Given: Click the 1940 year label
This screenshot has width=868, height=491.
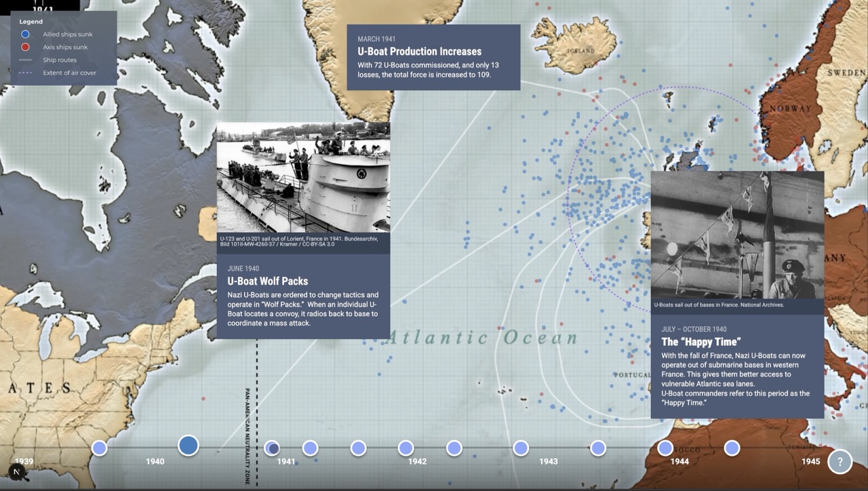Looking at the screenshot, I should (x=155, y=461).
